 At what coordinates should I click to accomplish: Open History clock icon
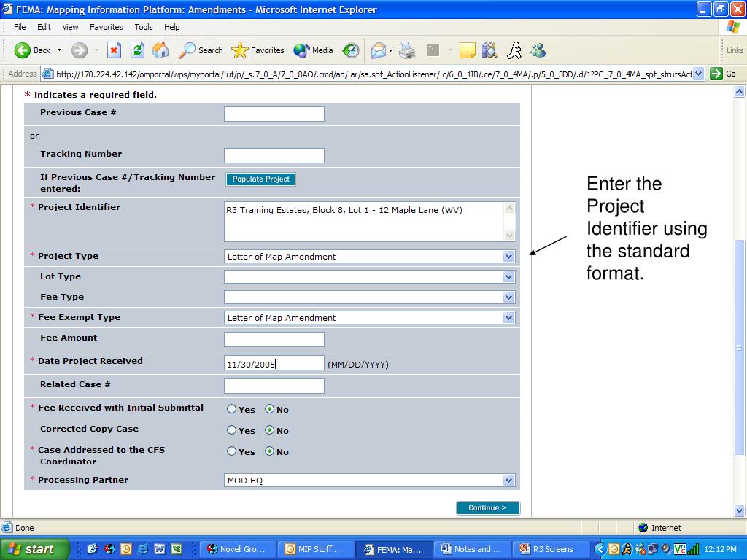(x=351, y=50)
